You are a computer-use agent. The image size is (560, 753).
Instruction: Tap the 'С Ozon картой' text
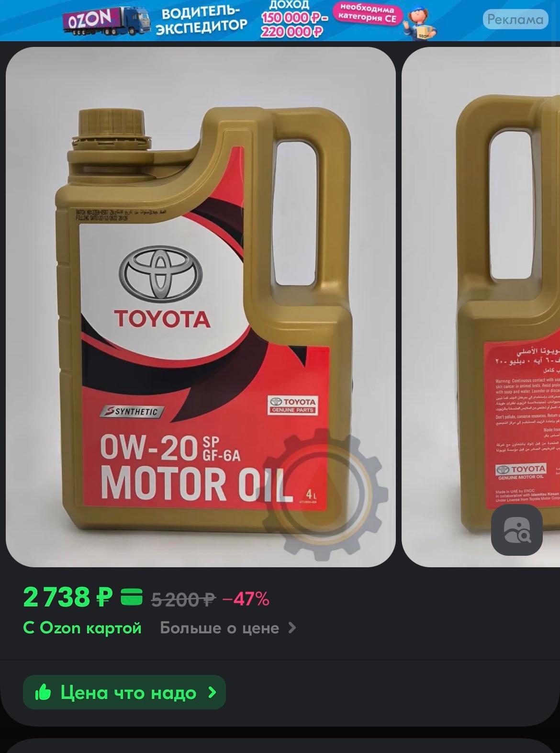[82, 628]
